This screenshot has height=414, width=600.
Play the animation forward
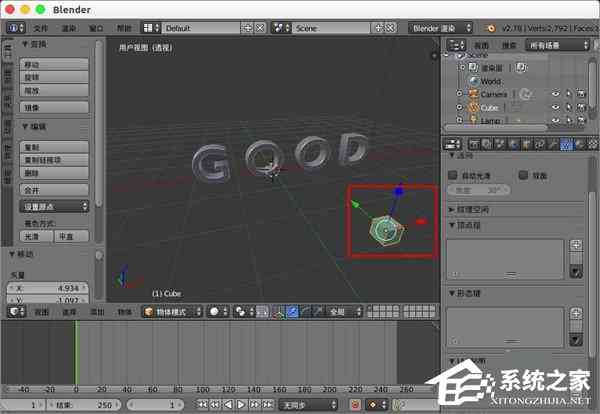click(241, 404)
